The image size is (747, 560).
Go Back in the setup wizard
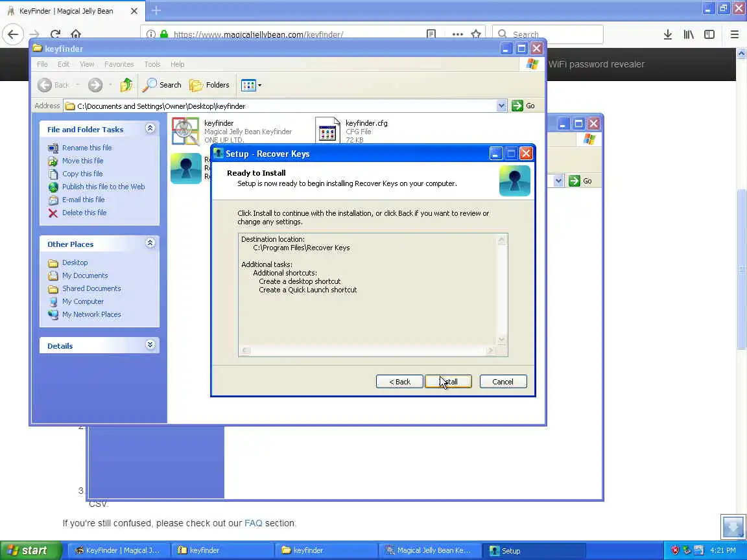click(399, 381)
